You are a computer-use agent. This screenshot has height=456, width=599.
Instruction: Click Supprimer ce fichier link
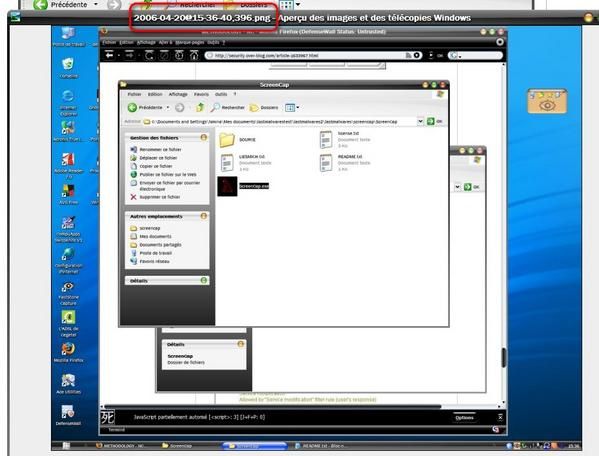(160, 197)
